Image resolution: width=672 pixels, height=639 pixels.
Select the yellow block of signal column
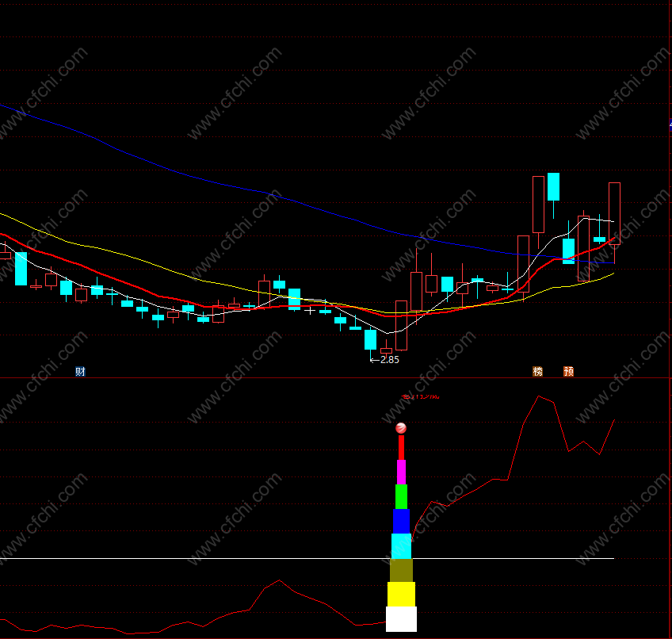[x=401, y=594]
